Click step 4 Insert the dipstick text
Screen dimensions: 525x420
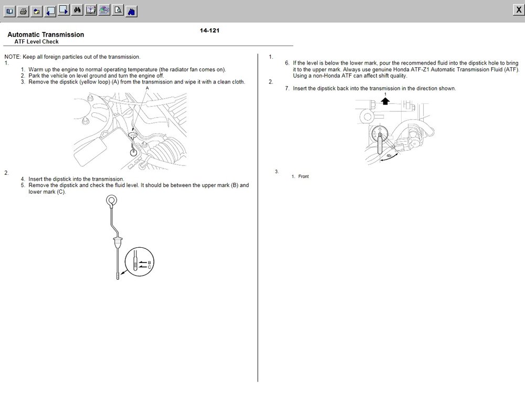click(x=76, y=179)
